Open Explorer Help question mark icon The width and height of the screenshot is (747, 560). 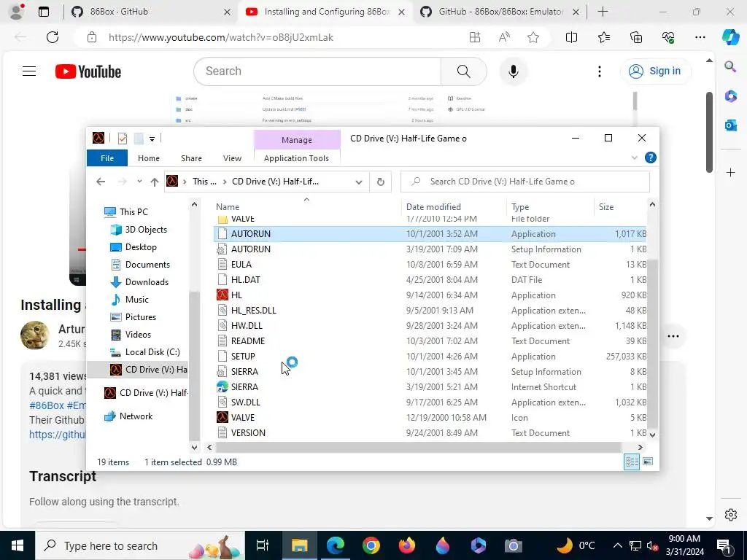coord(650,157)
